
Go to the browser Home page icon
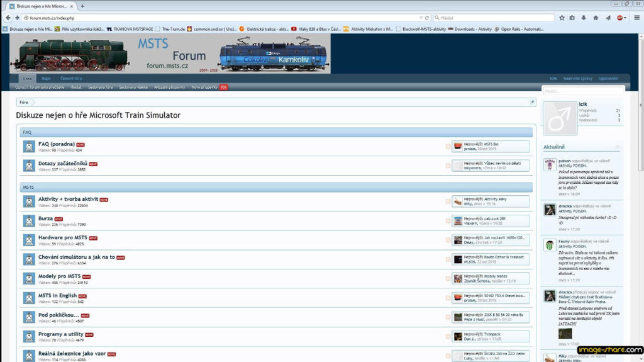pos(596,18)
